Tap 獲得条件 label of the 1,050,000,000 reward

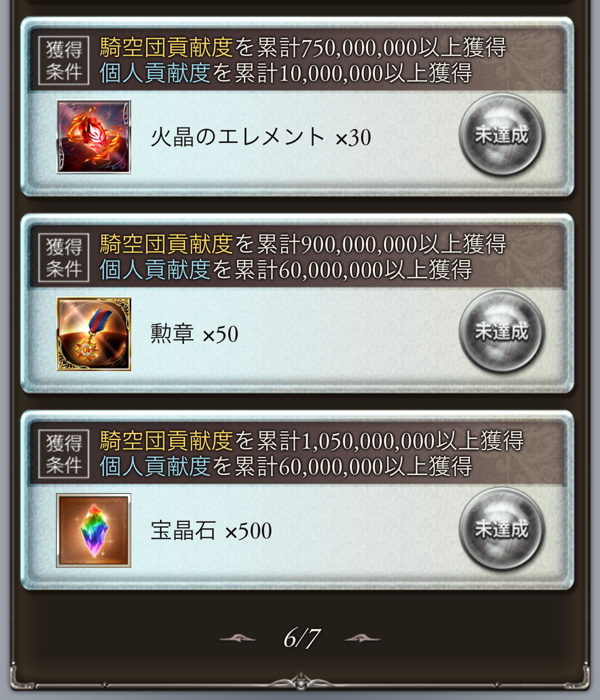click(64, 454)
